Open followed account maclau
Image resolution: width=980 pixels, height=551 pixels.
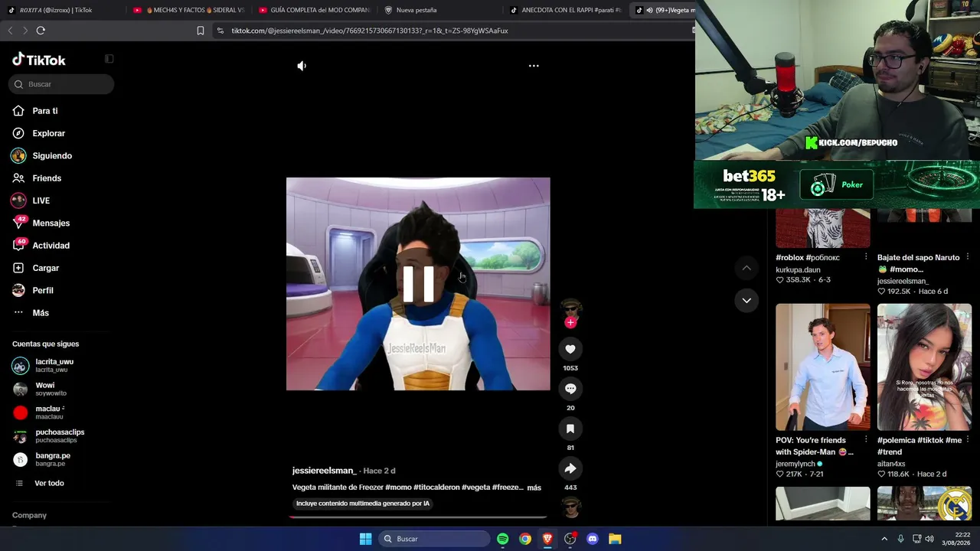(x=50, y=412)
